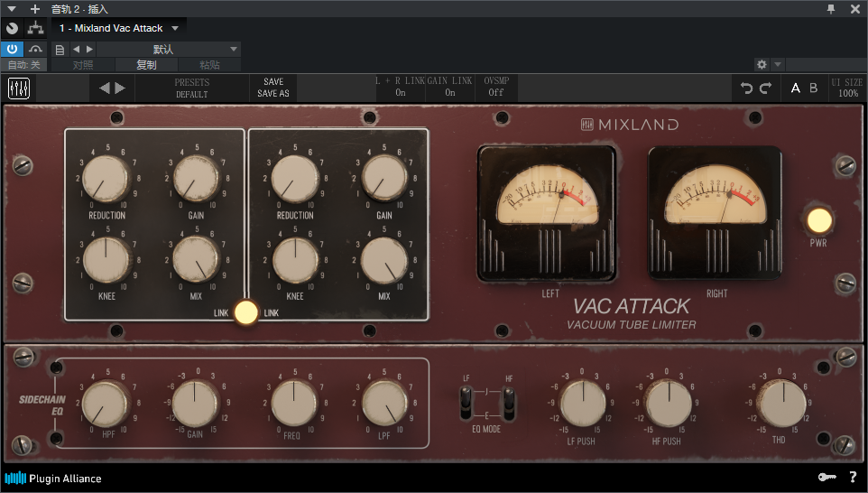The width and height of the screenshot is (868, 493).
Task: Click the SAVE AS preset button
Action: pyautogui.click(x=272, y=94)
